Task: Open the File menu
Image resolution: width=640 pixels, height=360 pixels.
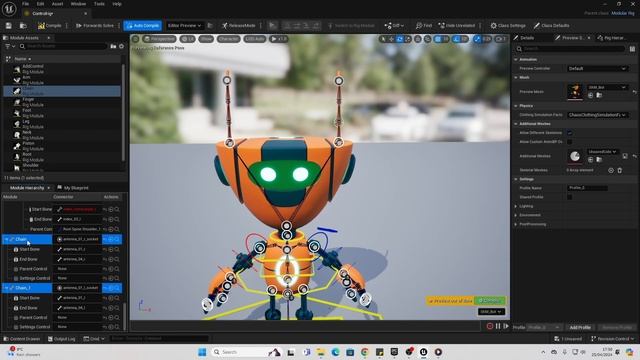Action: (25, 4)
